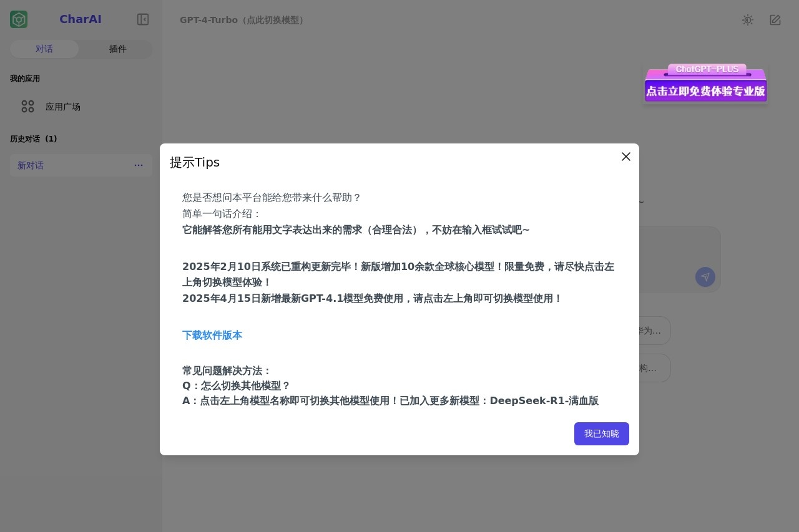Open the 下载软件版本 link
Image resolution: width=799 pixels, height=532 pixels.
pos(212,336)
